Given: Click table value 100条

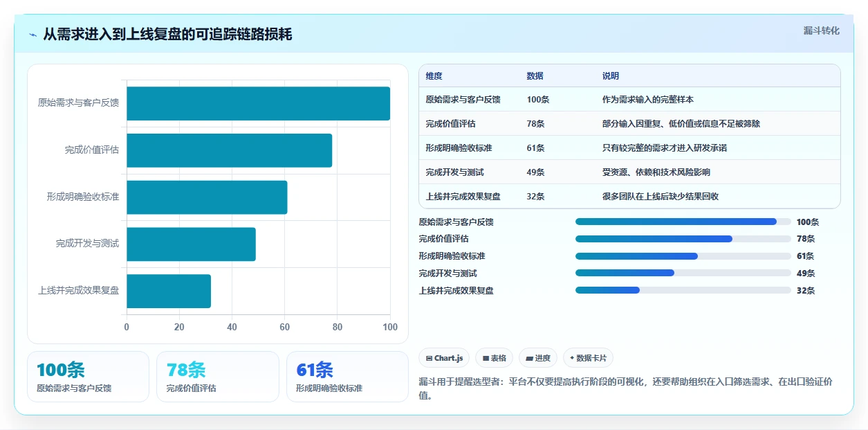Looking at the screenshot, I should click(x=538, y=100).
